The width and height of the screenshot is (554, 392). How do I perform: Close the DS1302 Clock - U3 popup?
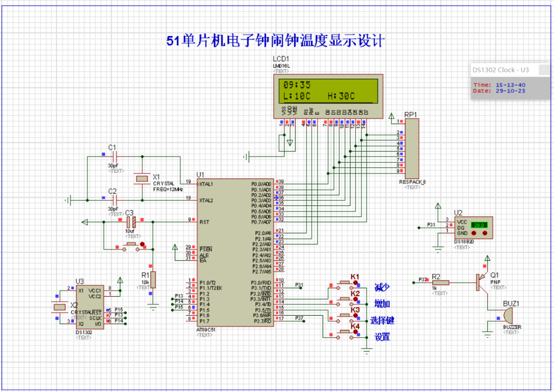pos(544,70)
